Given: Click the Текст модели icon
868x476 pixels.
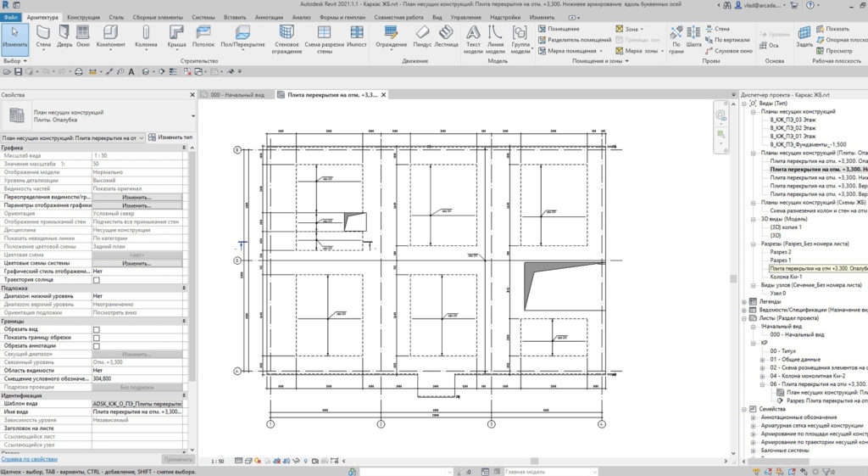Looking at the screenshot, I should tap(475, 34).
